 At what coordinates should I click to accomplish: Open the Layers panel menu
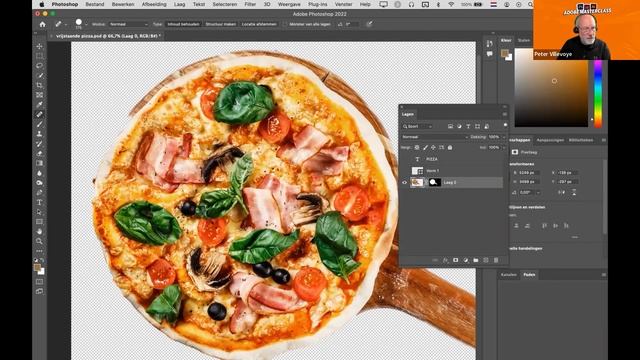point(505,114)
